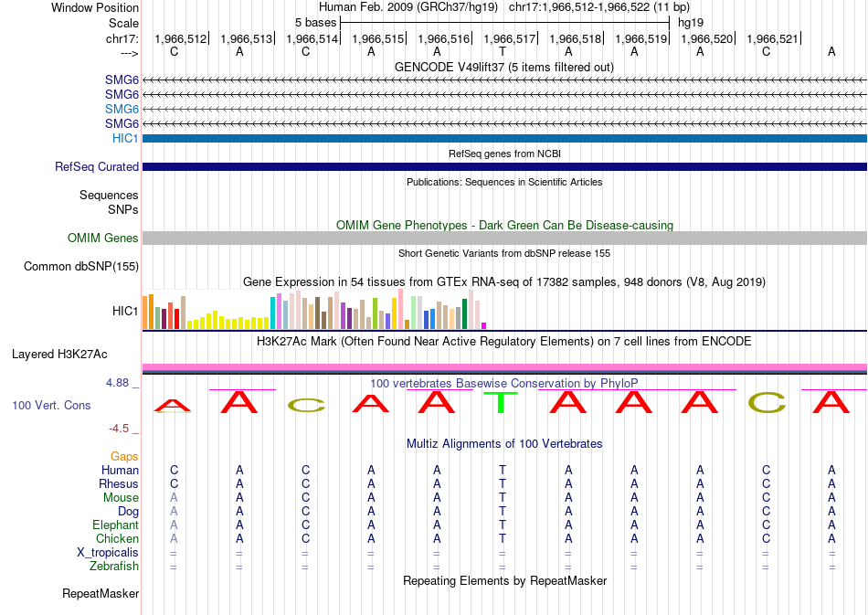Open 'RefSeq genes from NCBI' track title

504,154
